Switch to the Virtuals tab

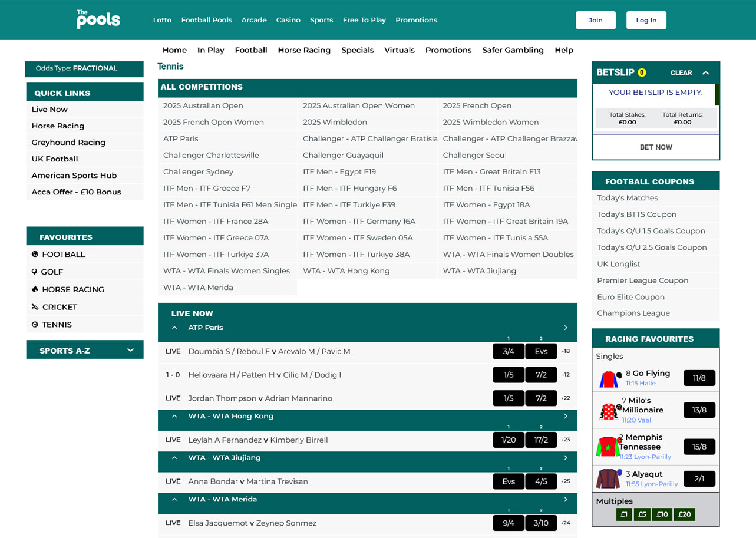click(x=400, y=50)
